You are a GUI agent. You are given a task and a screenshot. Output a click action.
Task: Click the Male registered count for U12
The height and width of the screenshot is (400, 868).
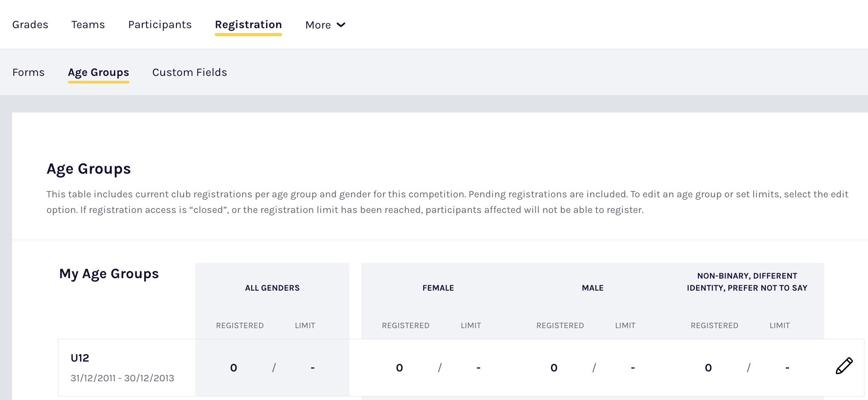coord(554,368)
